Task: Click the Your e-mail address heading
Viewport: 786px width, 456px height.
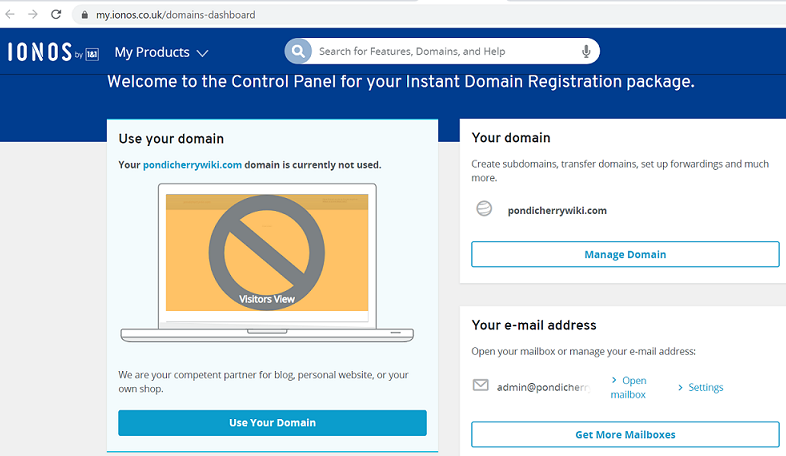Action: [x=534, y=325]
